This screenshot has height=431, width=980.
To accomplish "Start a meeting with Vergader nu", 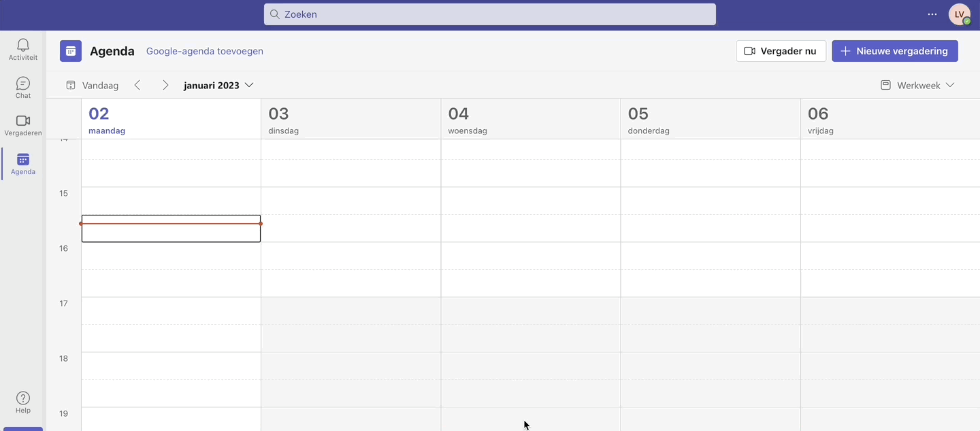I will coord(781,50).
